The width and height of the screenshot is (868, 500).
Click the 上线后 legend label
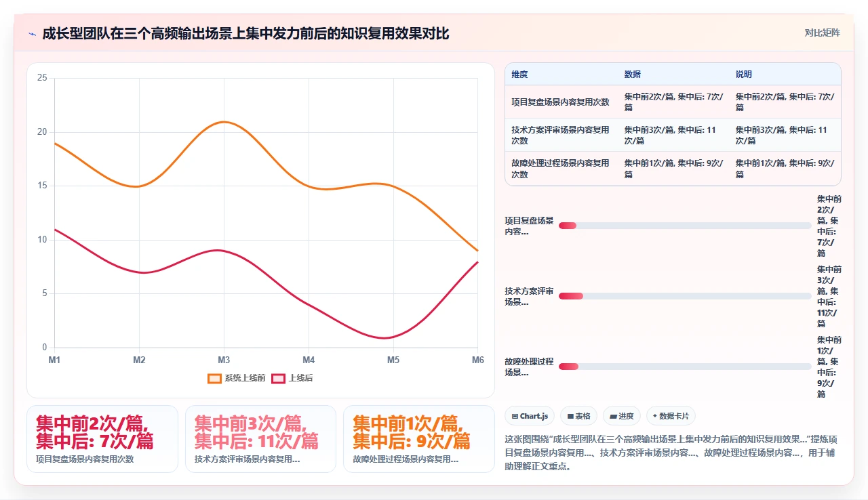300,378
